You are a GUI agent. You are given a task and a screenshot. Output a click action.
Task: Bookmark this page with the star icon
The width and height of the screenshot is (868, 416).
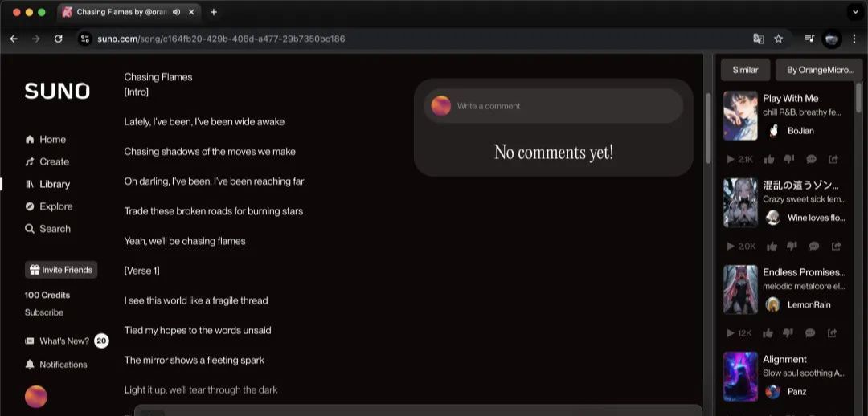[x=778, y=39]
